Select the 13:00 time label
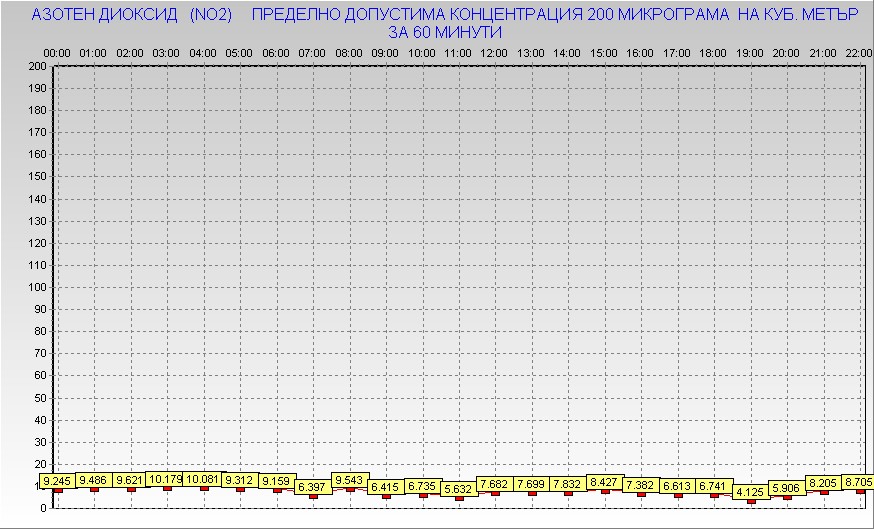Viewport: 874px width, 529px height. (x=531, y=54)
